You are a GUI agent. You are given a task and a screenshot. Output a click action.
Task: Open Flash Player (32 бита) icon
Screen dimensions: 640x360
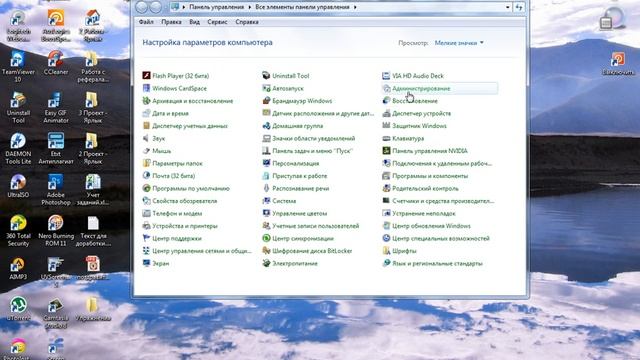coord(146,76)
